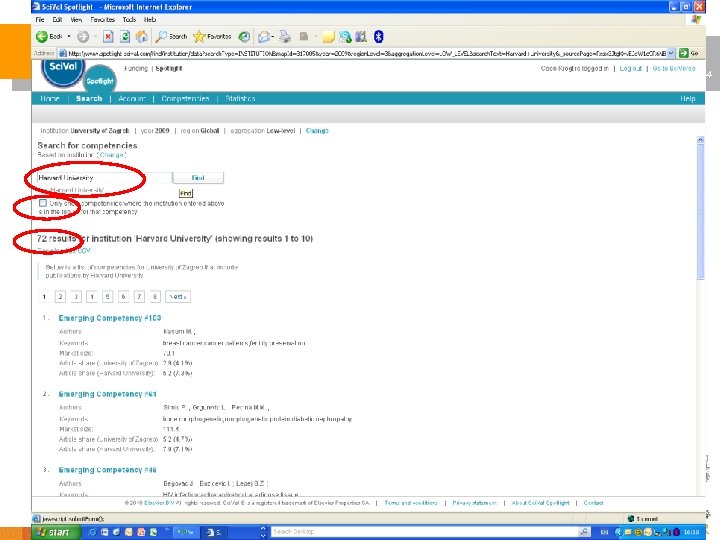Click the Funding link near the logo
720x540 pixels.
[x=136, y=68]
